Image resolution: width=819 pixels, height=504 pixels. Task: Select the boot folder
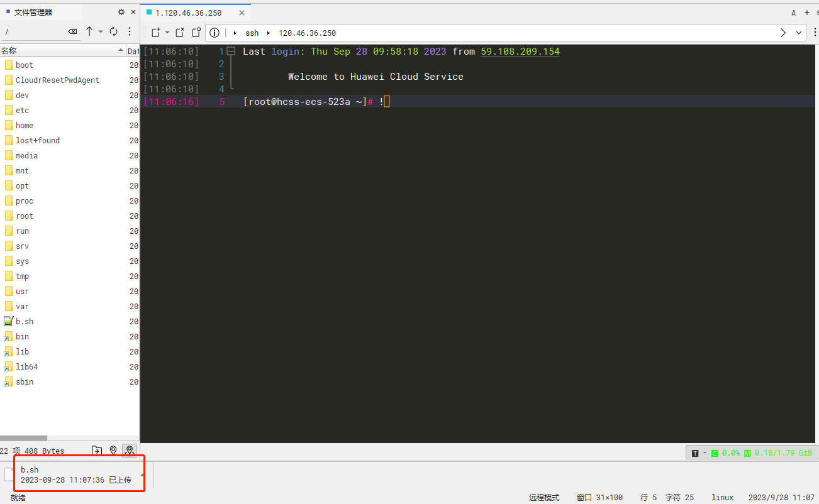[x=25, y=65]
